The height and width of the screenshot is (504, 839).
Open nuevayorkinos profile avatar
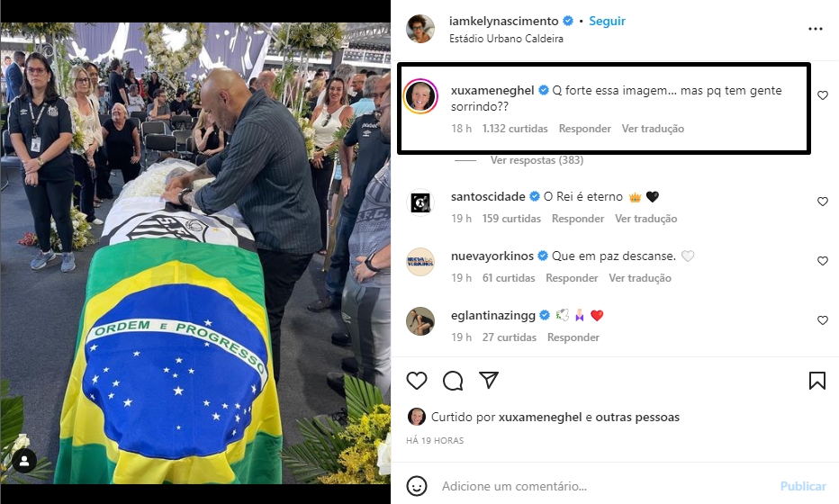(x=420, y=262)
